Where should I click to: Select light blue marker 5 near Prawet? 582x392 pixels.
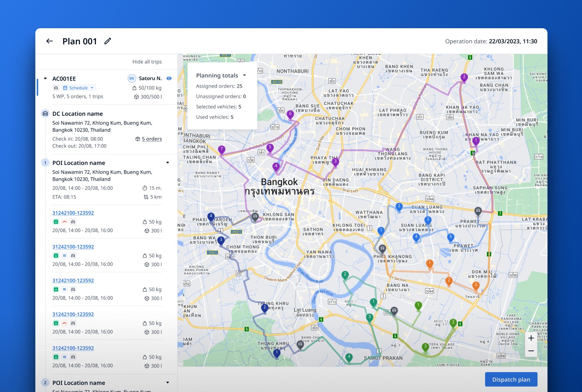click(x=451, y=238)
